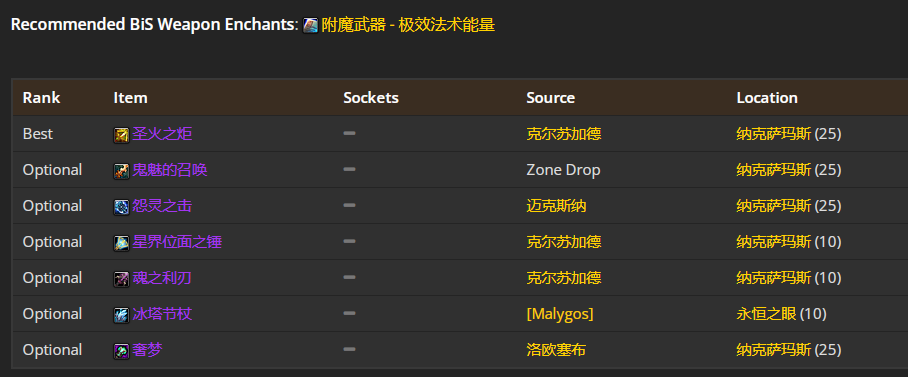Screen dimensions: 908x377
Task: Click the 冰塔节杖 item icon
Action: click(121, 314)
